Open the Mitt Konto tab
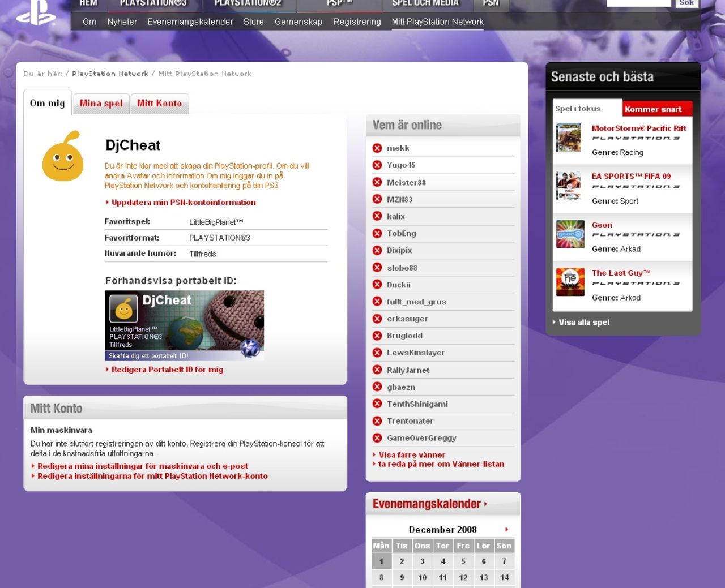 click(159, 104)
